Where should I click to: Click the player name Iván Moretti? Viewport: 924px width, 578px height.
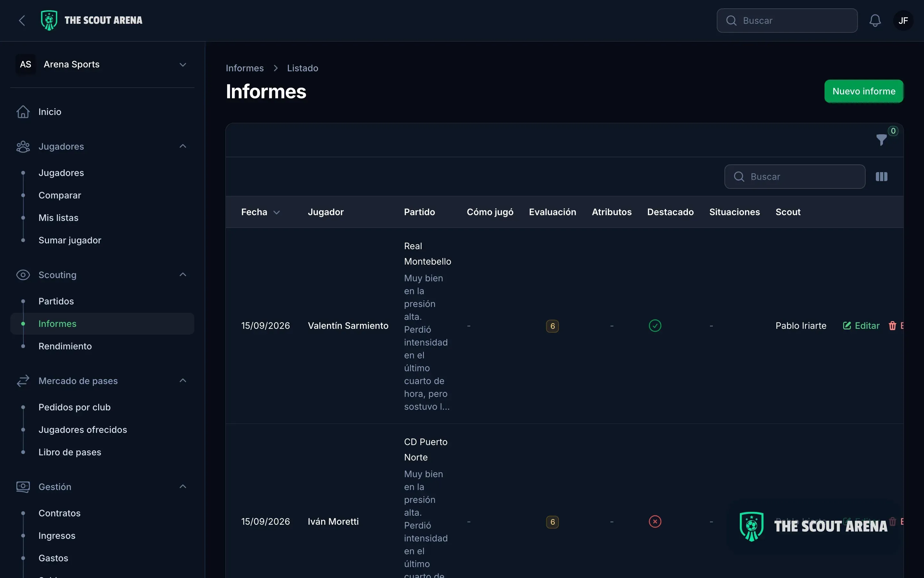point(333,521)
